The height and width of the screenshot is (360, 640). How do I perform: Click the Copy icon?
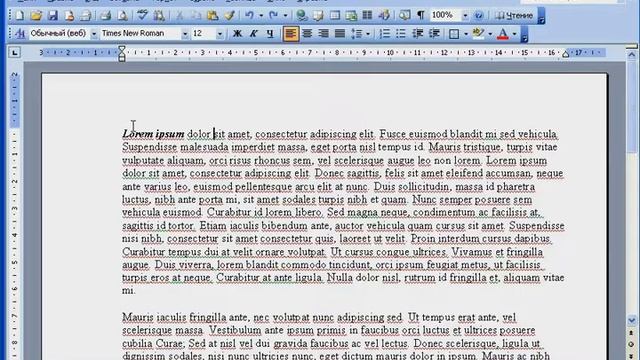point(196,16)
